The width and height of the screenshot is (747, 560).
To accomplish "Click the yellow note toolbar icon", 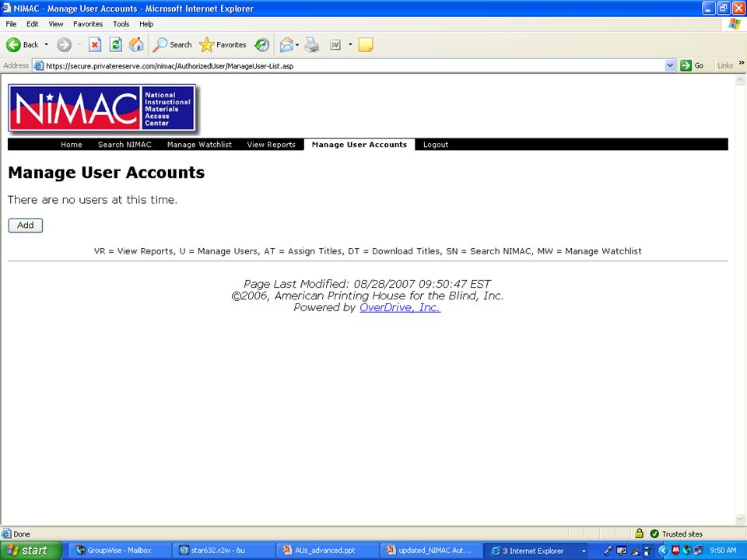I will 366,45.
